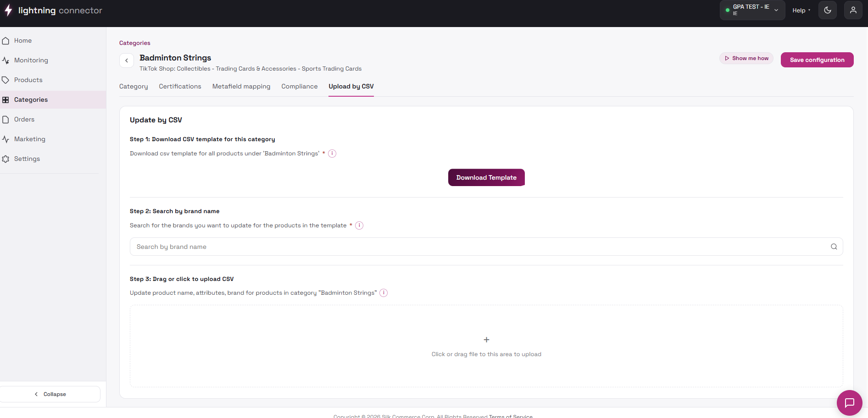Open the Metafield mapping tab
The width and height of the screenshot is (868, 418).
click(241, 86)
